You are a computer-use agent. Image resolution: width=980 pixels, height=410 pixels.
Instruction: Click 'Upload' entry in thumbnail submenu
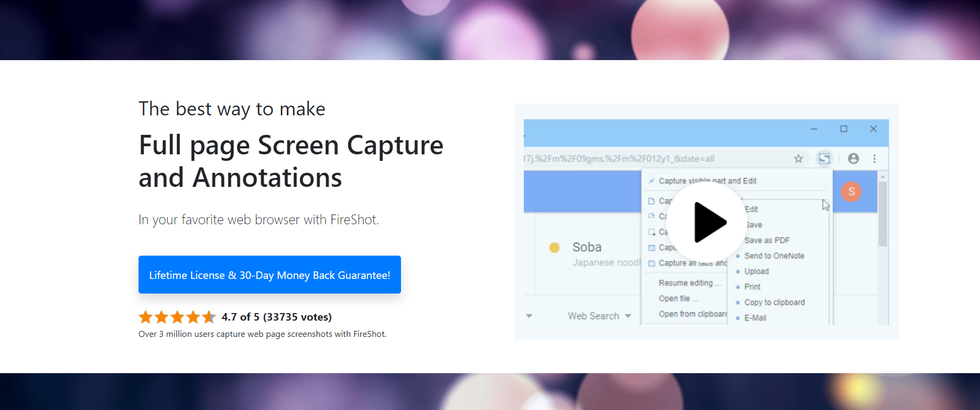pos(756,271)
